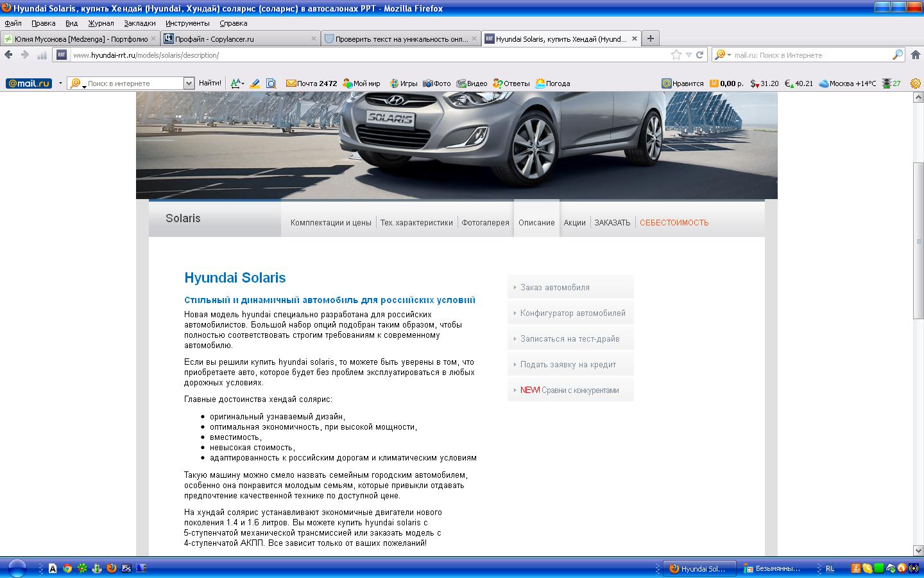924x578 pixels.
Task: Click Подать заявку на кредит
Action: pos(570,364)
